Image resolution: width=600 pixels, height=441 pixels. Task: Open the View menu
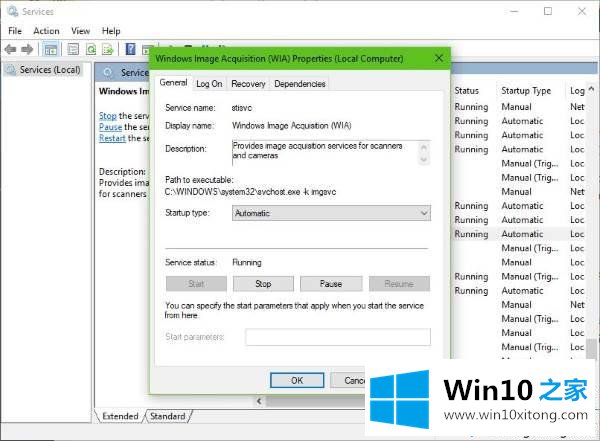(x=80, y=31)
